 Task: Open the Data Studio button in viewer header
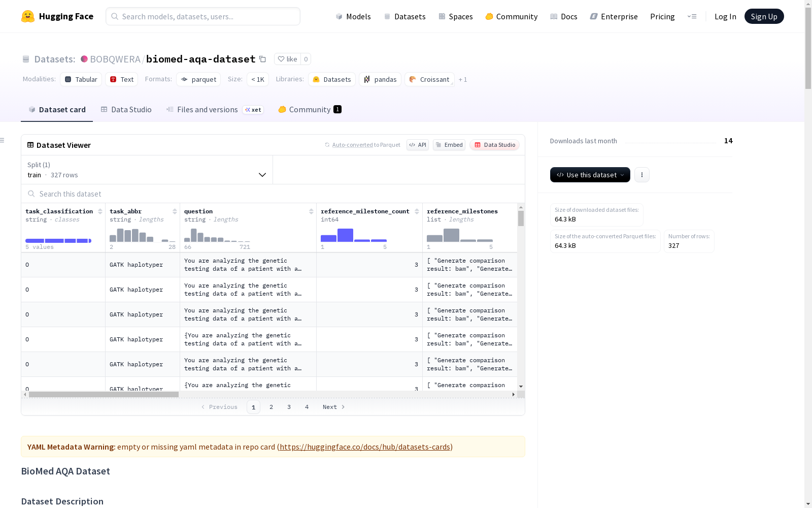point(495,145)
